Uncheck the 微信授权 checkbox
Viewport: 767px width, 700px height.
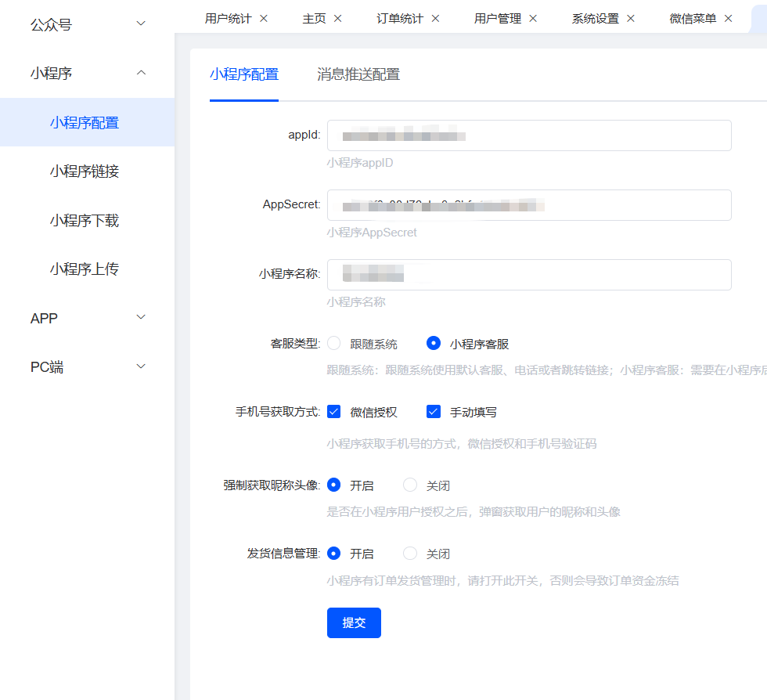tap(334, 412)
